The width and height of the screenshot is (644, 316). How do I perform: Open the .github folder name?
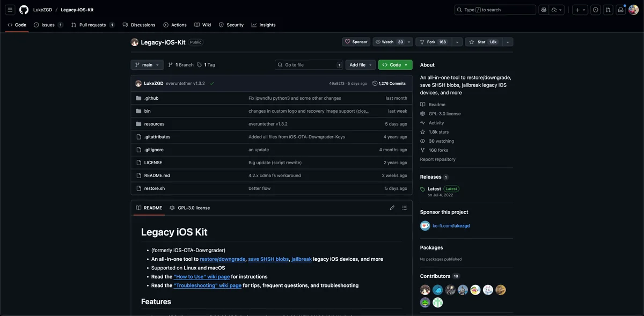[x=151, y=98]
